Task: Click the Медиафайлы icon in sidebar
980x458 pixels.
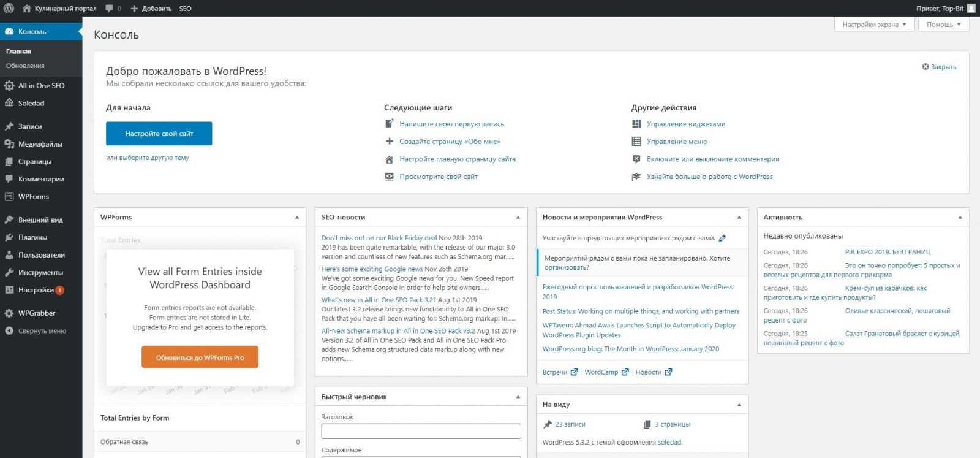Action: pos(9,144)
